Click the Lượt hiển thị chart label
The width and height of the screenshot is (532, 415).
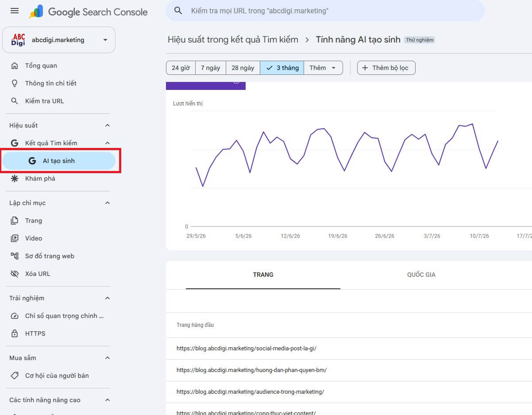coord(188,104)
